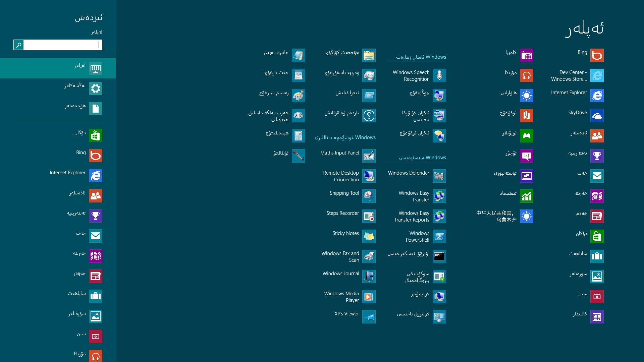Viewport: 644px width, 362px height.
Task: Select the Settings filter with gear icon
Action: click(x=58, y=88)
